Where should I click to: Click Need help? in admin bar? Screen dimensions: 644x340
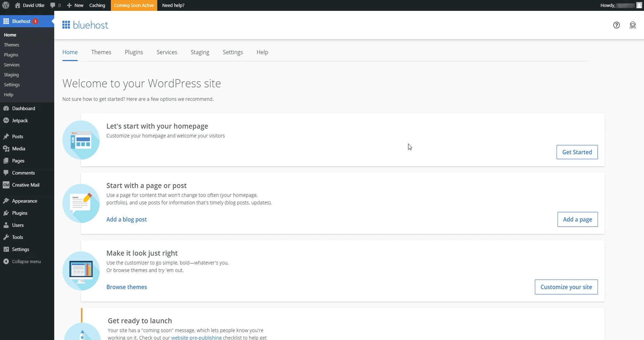click(x=173, y=5)
